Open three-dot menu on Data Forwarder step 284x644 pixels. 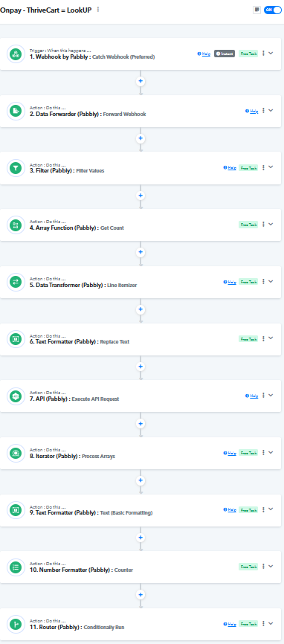[263, 110]
